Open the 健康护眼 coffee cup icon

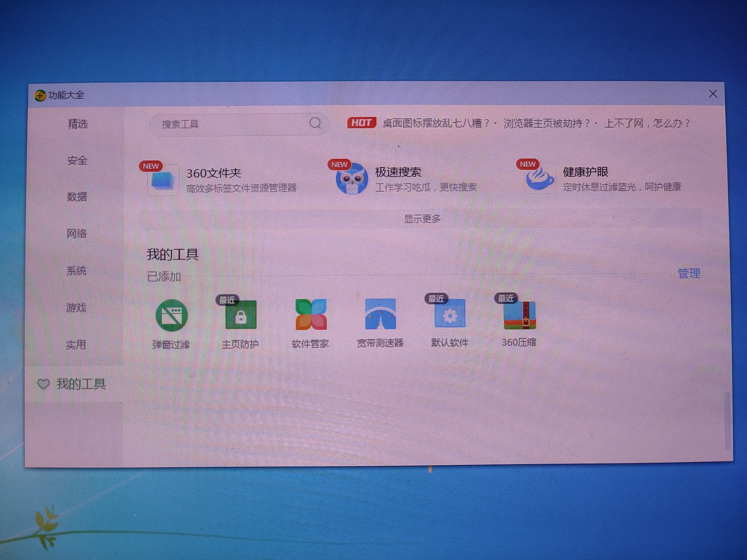tap(540, 178)
